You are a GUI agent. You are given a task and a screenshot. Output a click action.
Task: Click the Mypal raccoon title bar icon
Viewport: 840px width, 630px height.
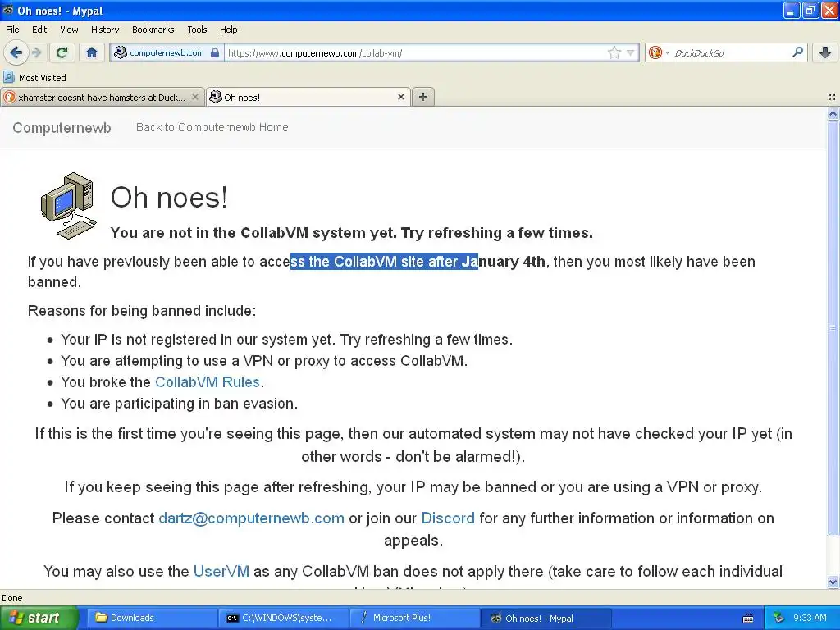[x=8, y=10]
